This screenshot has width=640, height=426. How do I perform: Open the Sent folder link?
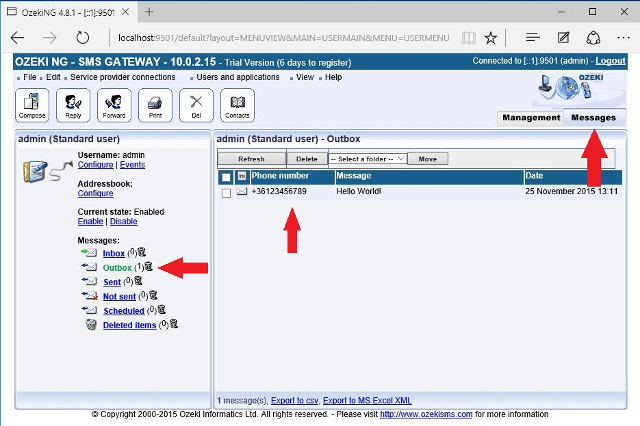(112, 282)
